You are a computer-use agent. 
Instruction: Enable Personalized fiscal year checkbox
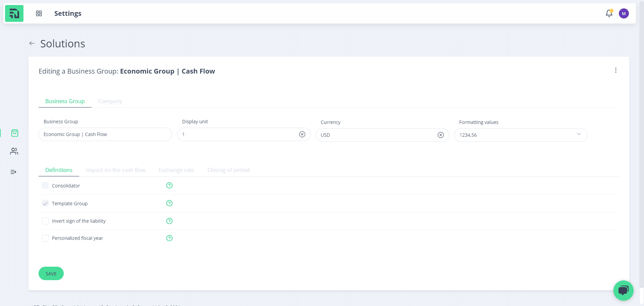coord(45,238)
